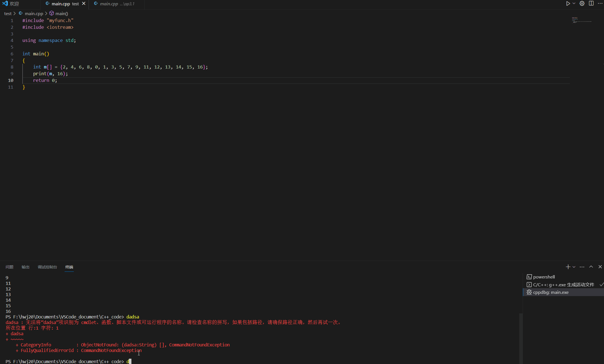Click the split editor icon

pyautogui.click(x=591, y=4)
